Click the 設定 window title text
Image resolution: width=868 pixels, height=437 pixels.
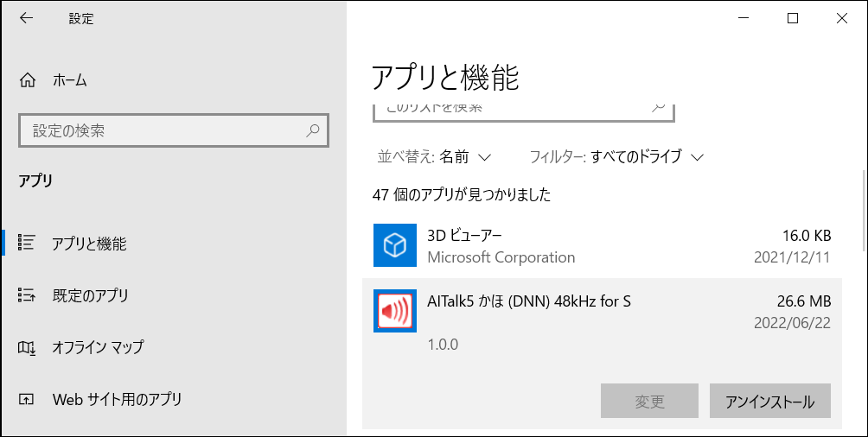[81, 19]
